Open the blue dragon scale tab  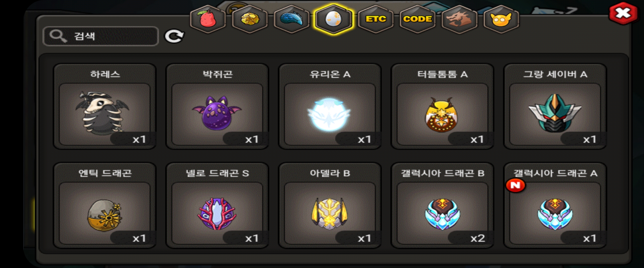click(x=291, y=19)
